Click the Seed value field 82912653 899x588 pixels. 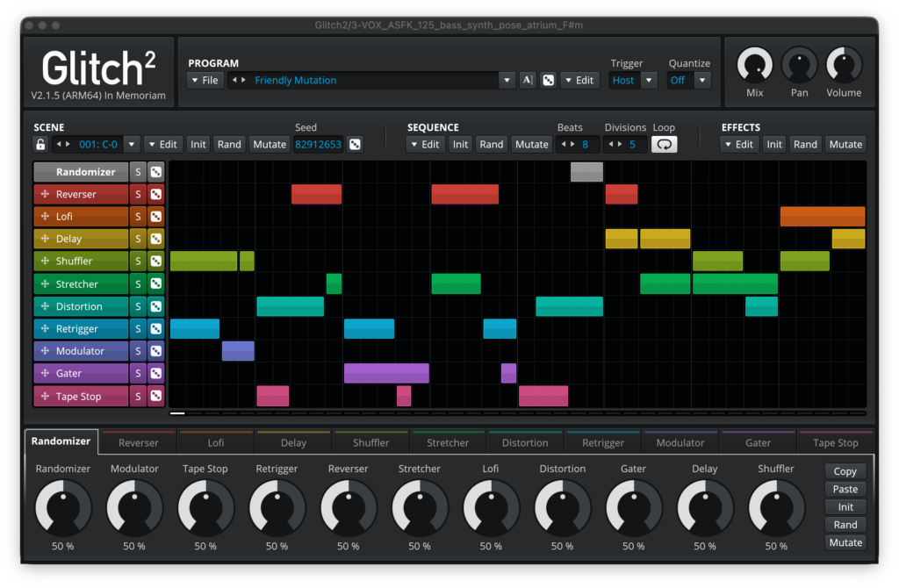(318, 145)
